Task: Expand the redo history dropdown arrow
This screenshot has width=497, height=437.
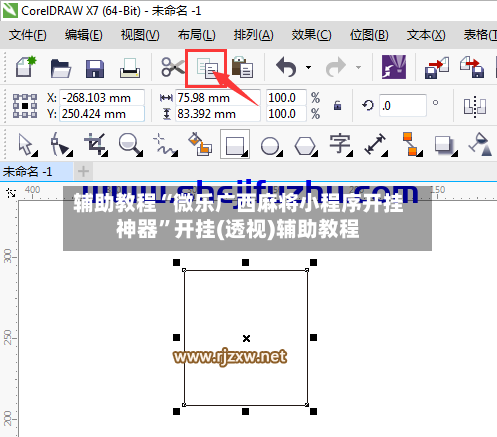Action: click(358, 68)
